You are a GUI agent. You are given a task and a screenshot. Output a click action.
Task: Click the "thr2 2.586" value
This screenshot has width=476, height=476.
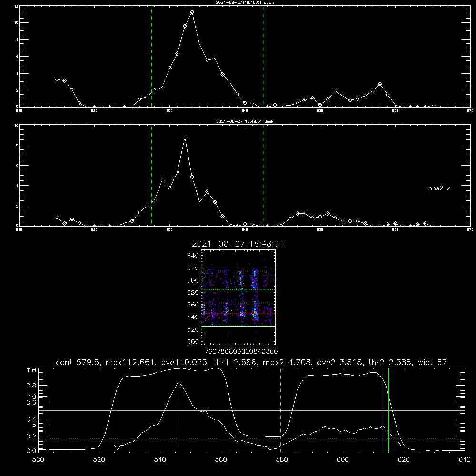(x=390, y=362)
